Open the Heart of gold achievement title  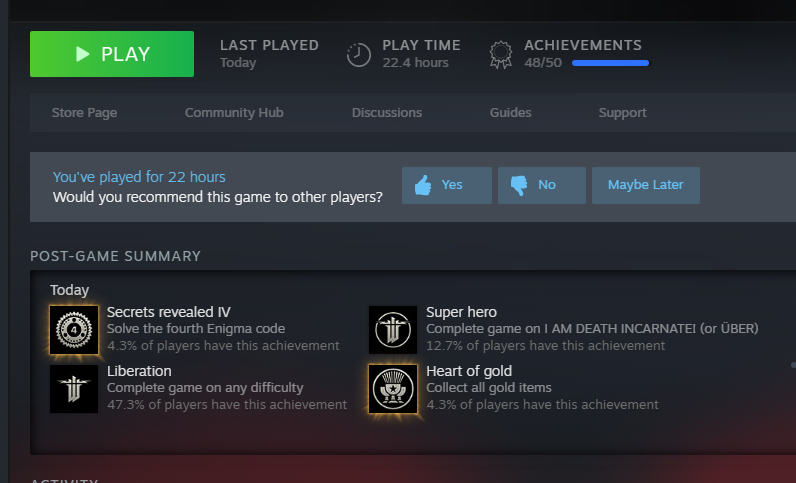coord(469,371)
